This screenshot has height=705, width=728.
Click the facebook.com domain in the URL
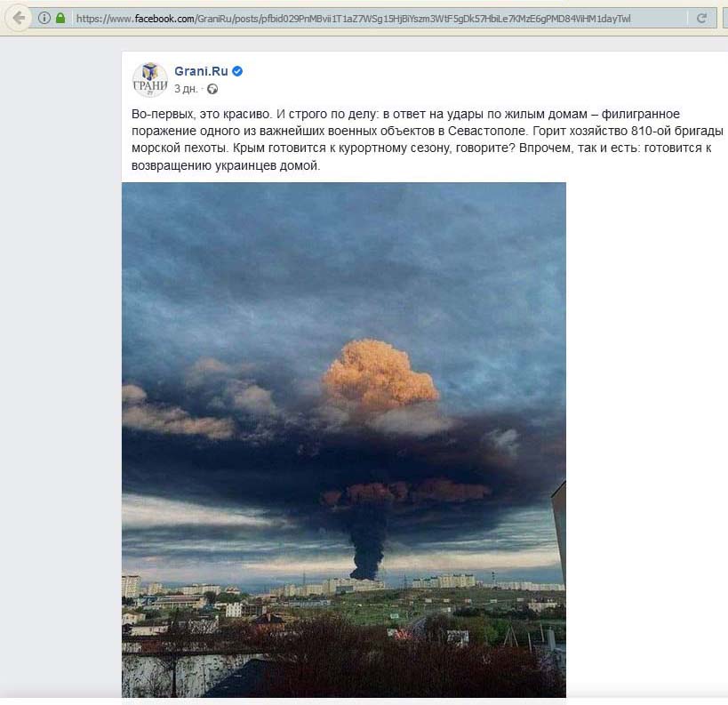pyautogui.click(x=164, y=19)
